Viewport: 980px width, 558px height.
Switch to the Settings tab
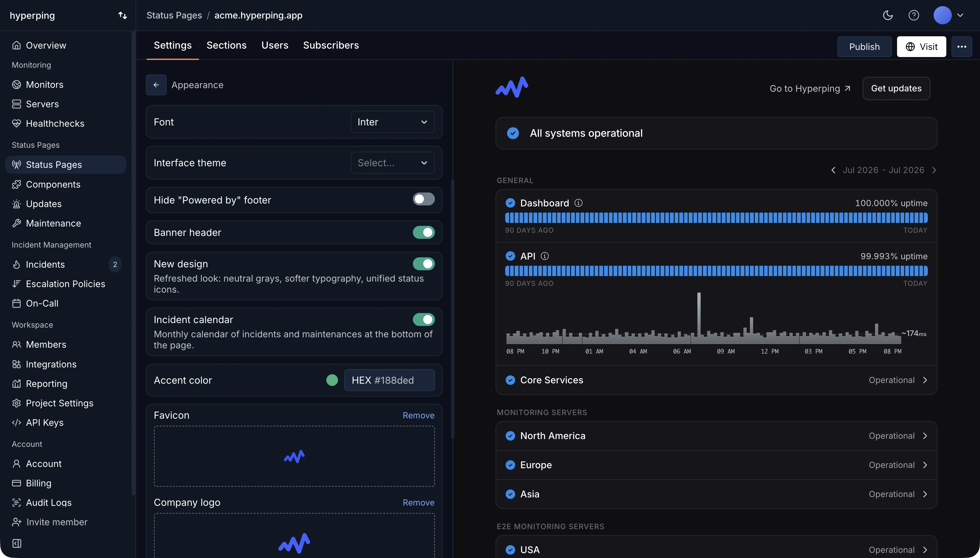click(x=172, y=45)
